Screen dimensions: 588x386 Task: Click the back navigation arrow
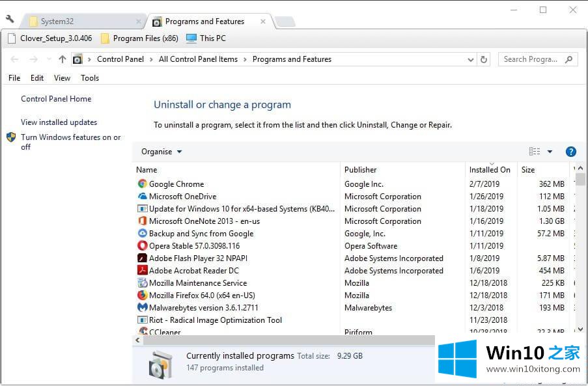pyautogui.click(x=14, y=59)
